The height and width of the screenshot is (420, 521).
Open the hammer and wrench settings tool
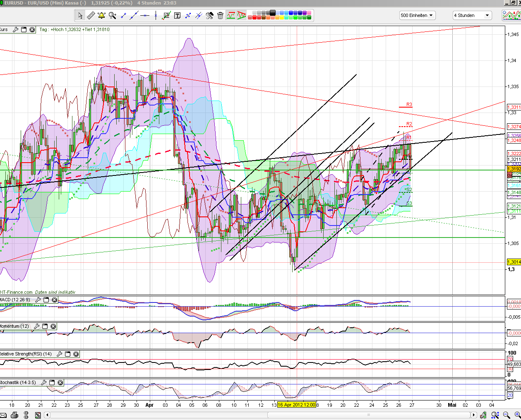(209, 15)
